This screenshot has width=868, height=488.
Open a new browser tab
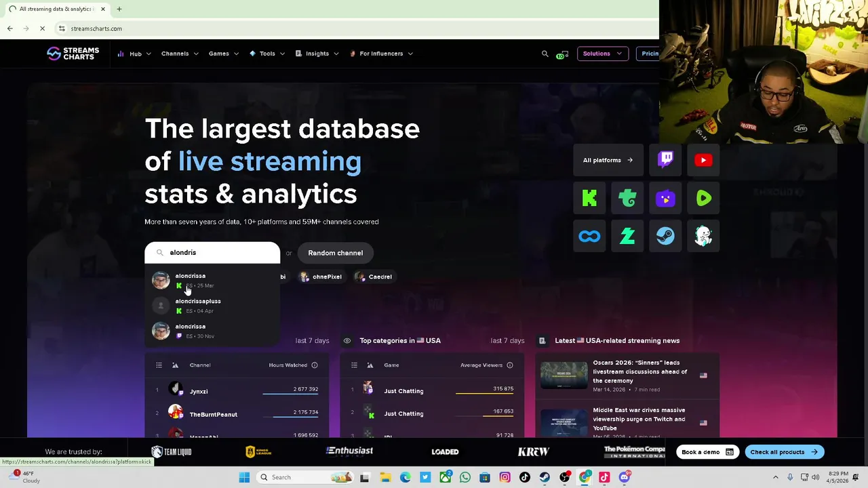[x=119, y=9]
